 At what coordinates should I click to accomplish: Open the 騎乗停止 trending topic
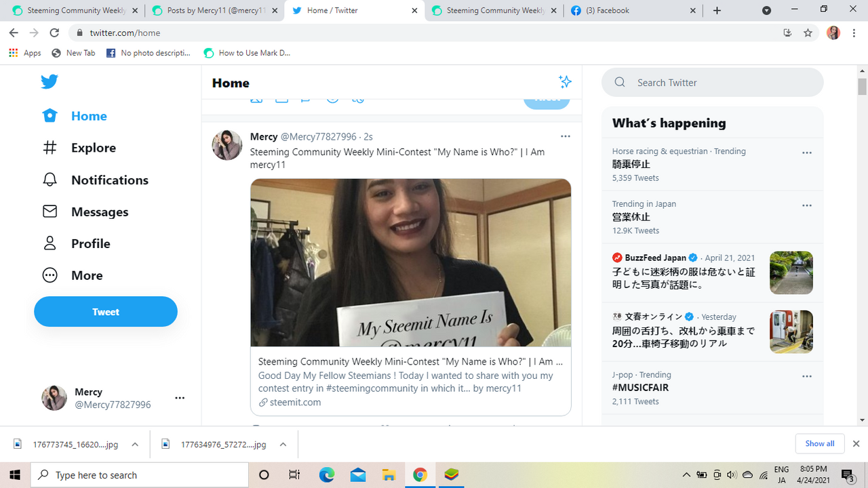tap(631, 164)
